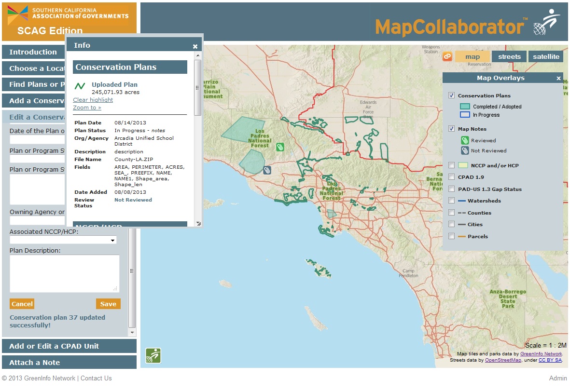
Task: Open the Contact Us link
Action: click(x=97, y=378)
